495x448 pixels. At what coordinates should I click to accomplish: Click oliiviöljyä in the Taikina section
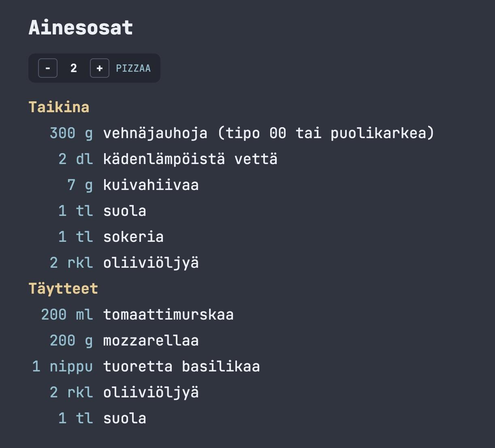[x=151, y=263]
